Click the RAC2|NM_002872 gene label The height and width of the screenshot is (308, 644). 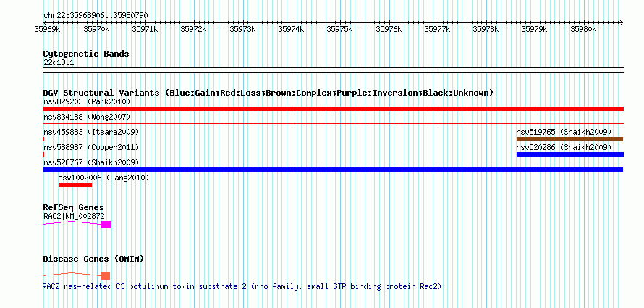[74, 216]
